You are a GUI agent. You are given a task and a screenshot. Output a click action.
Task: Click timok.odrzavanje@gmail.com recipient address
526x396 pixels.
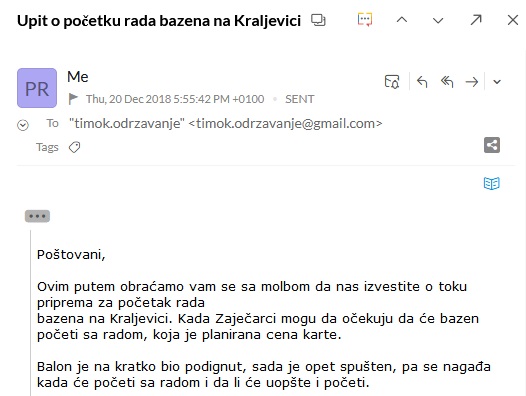288,123
